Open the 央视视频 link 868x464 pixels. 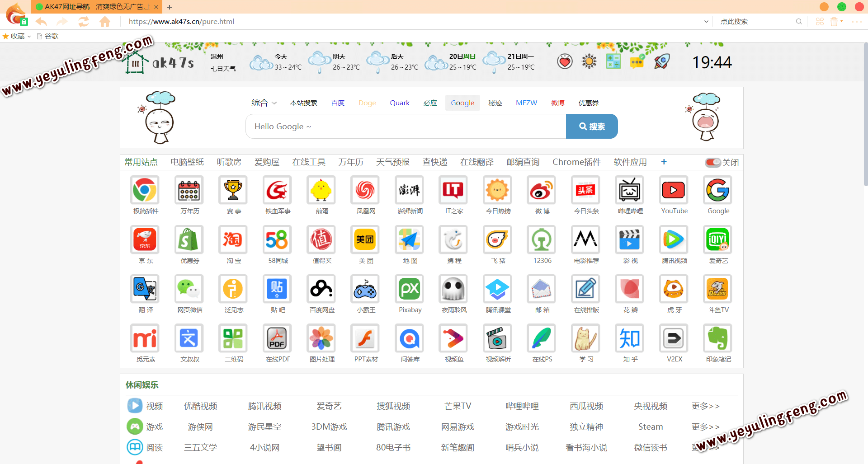coord(651,406)
